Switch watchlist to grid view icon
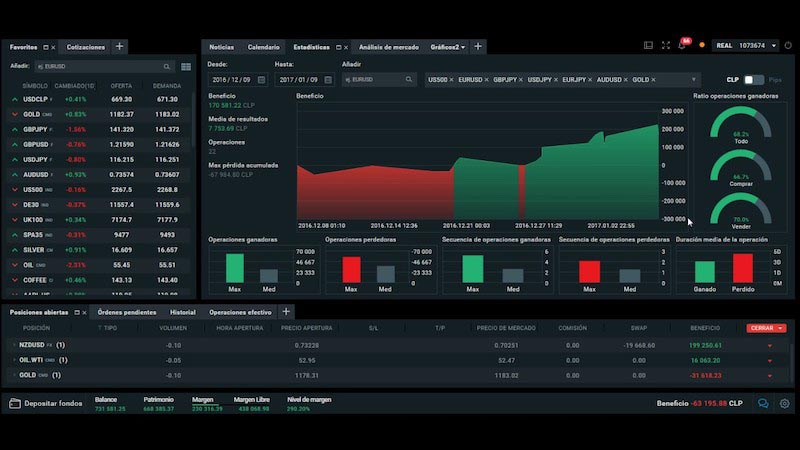Image resolution: width=800 pixels, height=450 pixels. pos(186,67)
